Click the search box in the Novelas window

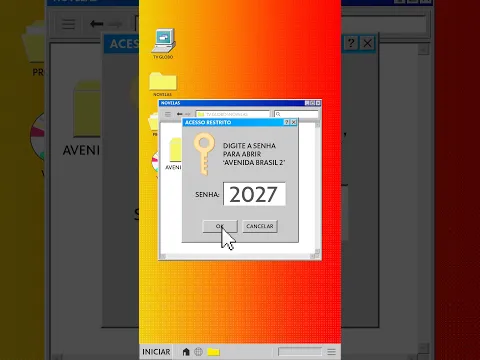pyautogui.click(x=296, y=114)
